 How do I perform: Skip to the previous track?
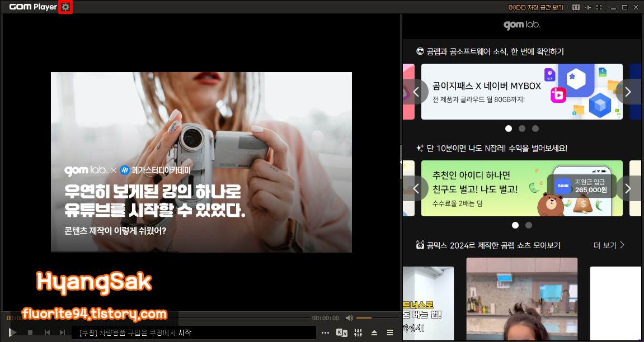coord(47,332)
